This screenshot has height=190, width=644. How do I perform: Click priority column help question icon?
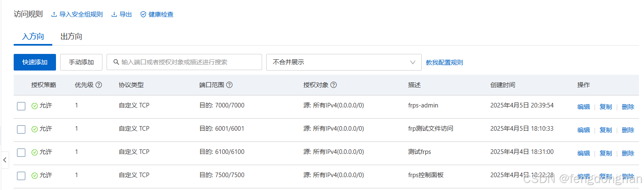coord(99,85)
